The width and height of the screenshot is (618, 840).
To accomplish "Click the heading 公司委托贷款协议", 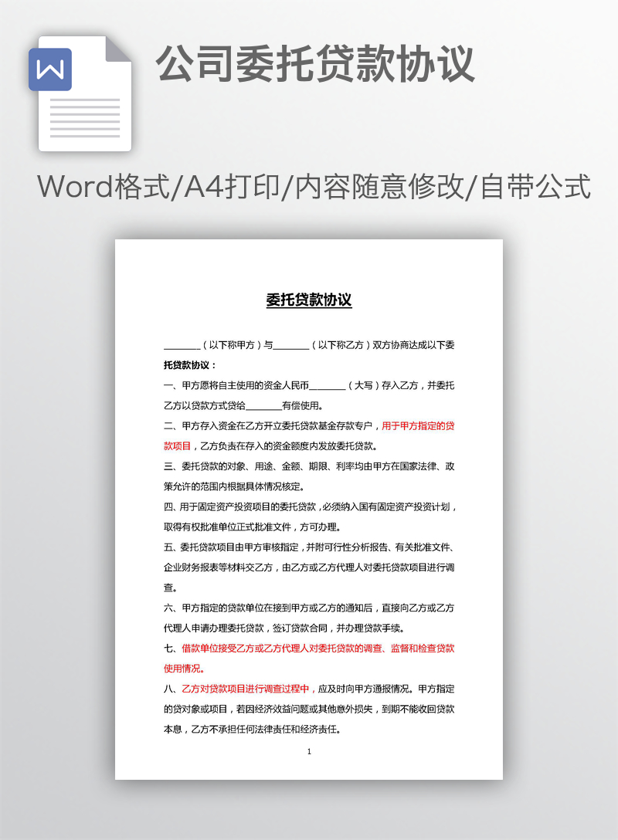I will 315,64.
